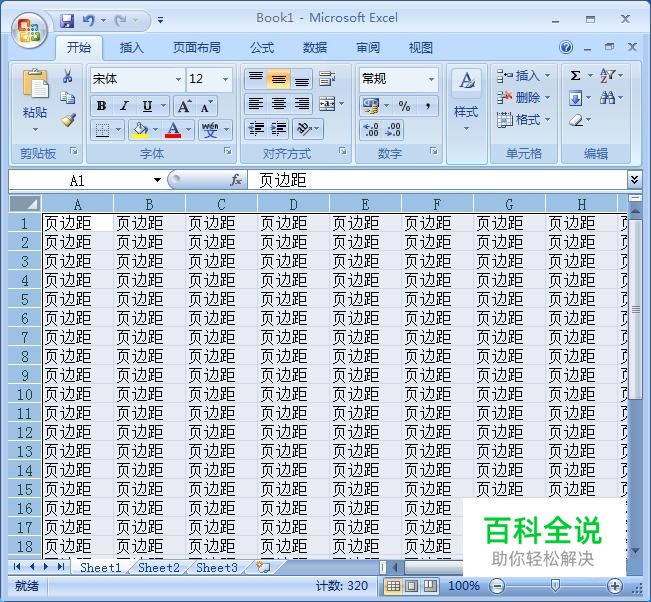Open font size 12 dropdown
The image size is (651, 602).
point(225,79)
